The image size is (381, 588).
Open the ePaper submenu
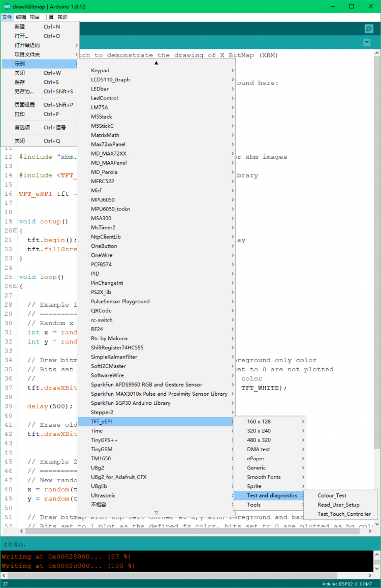pos(270,458)
